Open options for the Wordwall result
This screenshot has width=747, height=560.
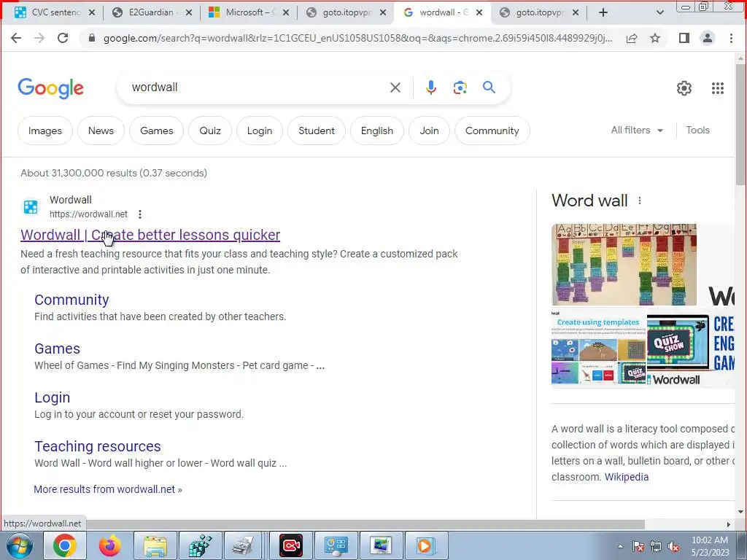140,214
